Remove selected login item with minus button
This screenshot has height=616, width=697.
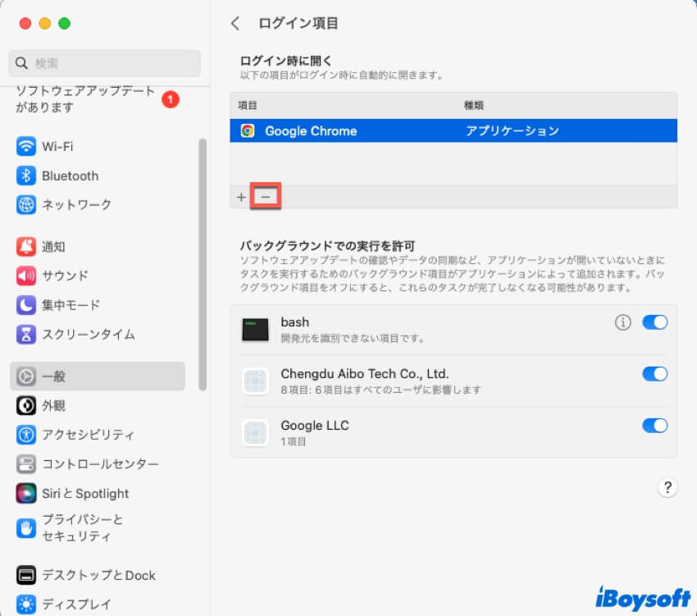click(266, 197)
